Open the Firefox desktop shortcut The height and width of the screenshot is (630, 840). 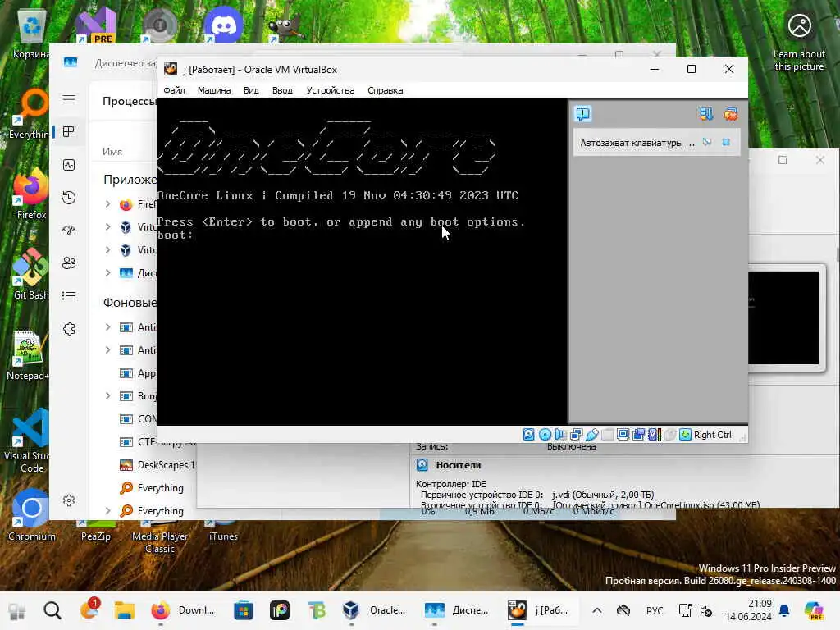click(x=31, y=194)
